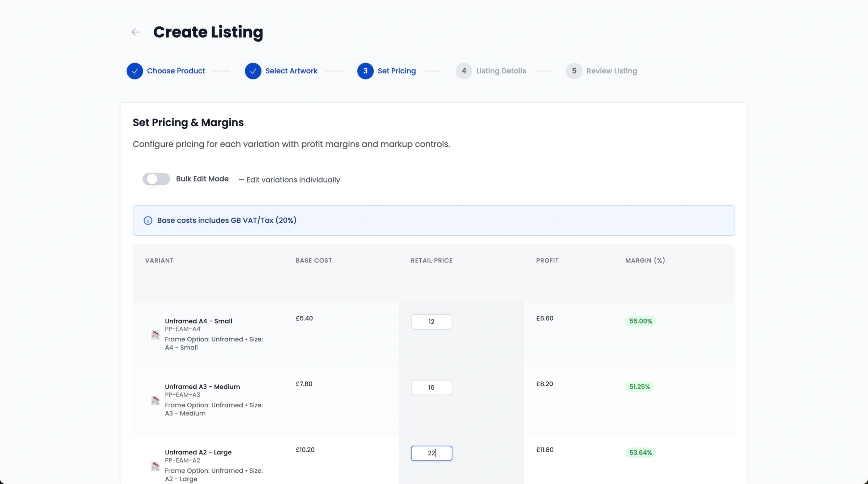Go to the Review Listing step

(x=612, y=71)
